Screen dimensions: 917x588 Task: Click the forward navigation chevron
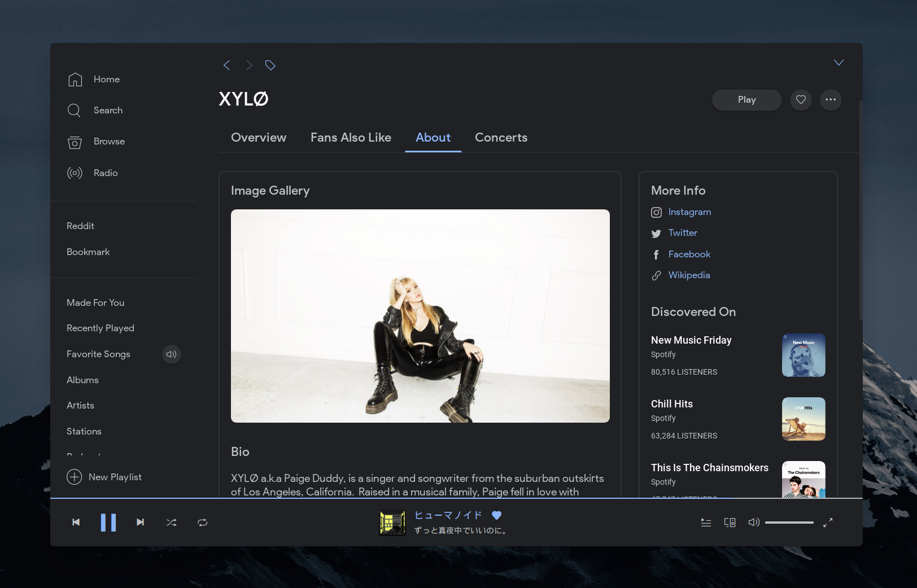point(249,65)
